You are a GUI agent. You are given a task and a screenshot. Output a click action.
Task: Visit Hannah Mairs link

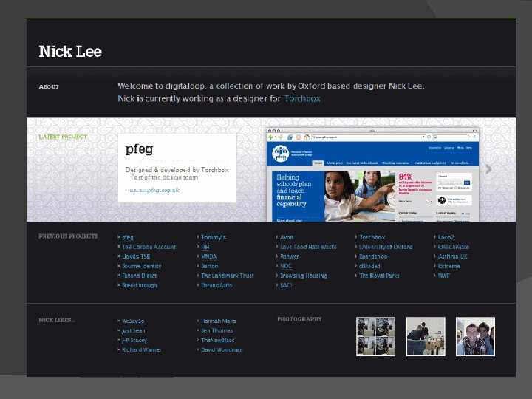(219, 321)
